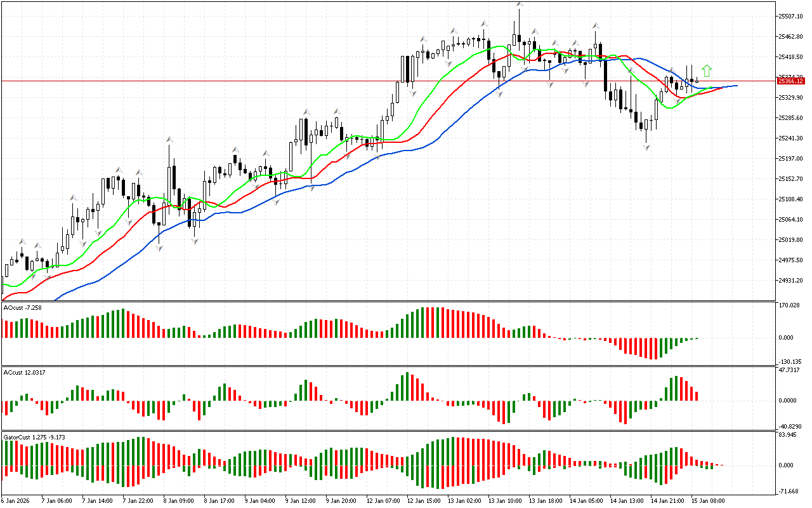Image resolution: width=812 pixels, height=508 pixels.
Task: Click the 170.028 scale value in the AOcust panel
Action: 789,305
